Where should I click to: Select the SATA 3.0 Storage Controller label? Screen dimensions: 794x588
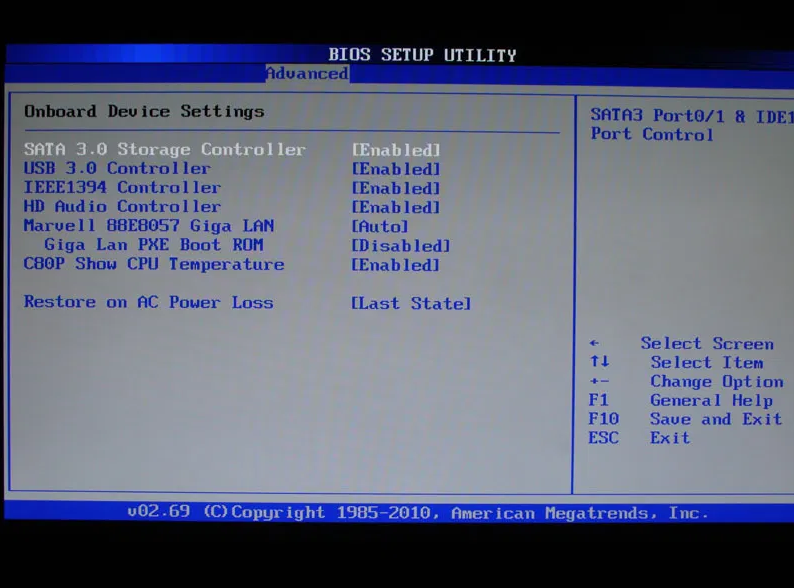165,150
